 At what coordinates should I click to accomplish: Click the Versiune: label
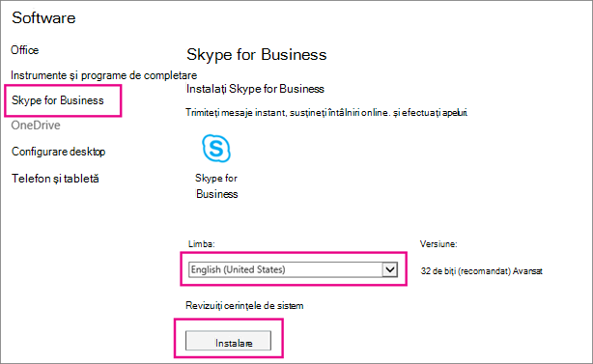(438, 244)
